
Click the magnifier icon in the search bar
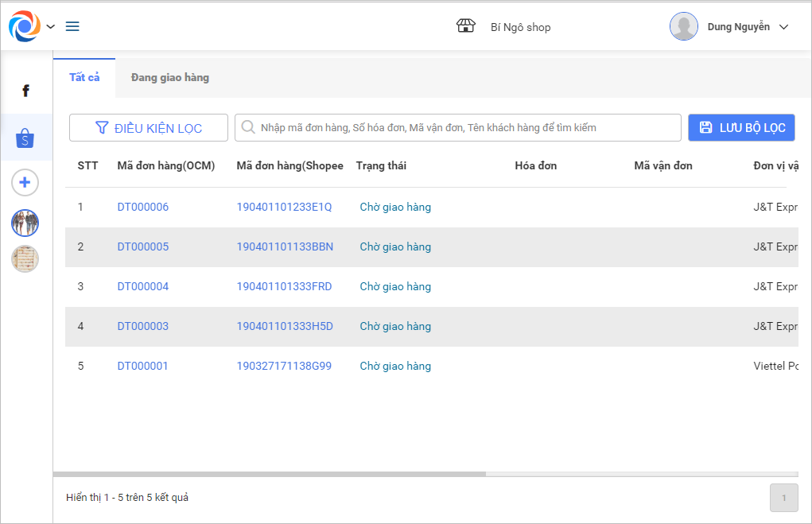(247, 127)
